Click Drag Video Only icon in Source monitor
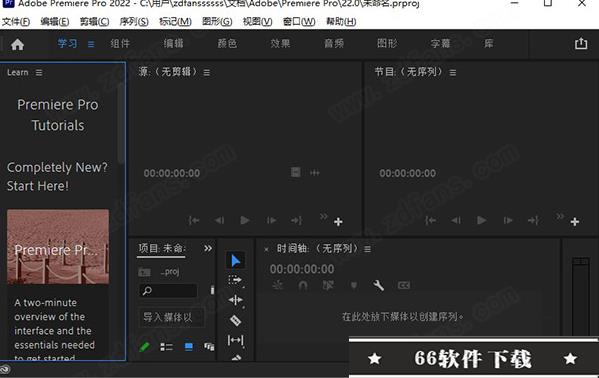Screen dimensions: 599x378 (x=296, y=172)
